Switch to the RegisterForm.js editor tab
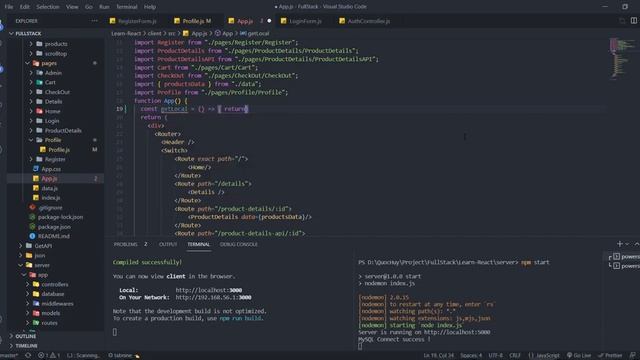 [133, 21]
